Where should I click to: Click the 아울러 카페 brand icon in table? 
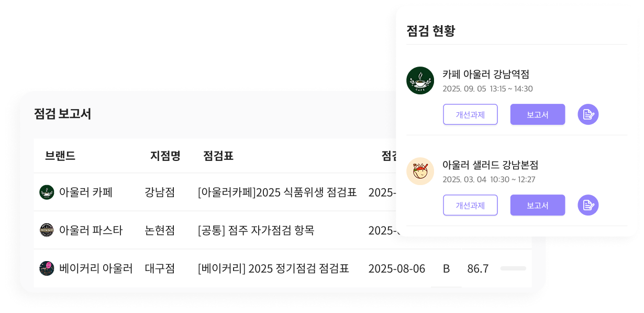pos(47,192)
